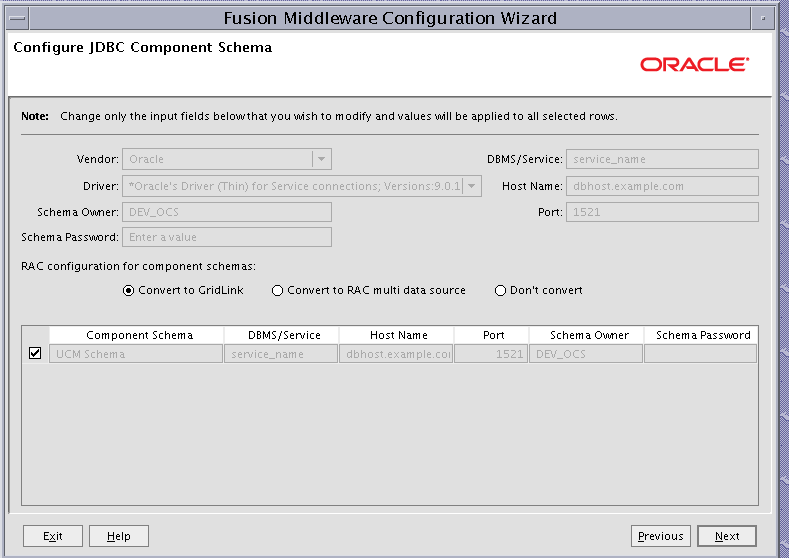Click the Schema Password column header
The image size is (789, 558).
701,335
